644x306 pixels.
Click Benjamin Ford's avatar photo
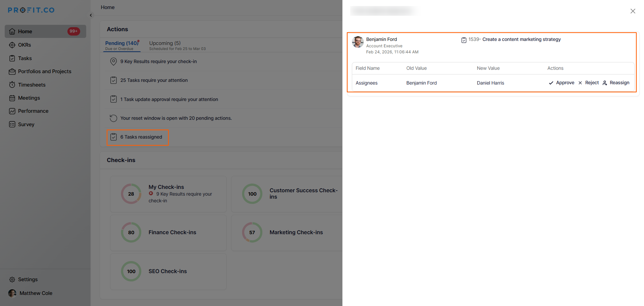click(358, 42)
